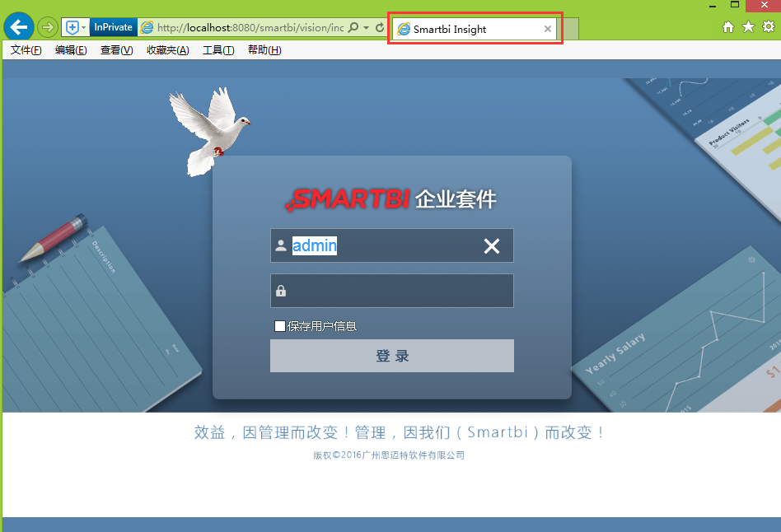Open a new tab via blank tab button

(x=568, y=29)
